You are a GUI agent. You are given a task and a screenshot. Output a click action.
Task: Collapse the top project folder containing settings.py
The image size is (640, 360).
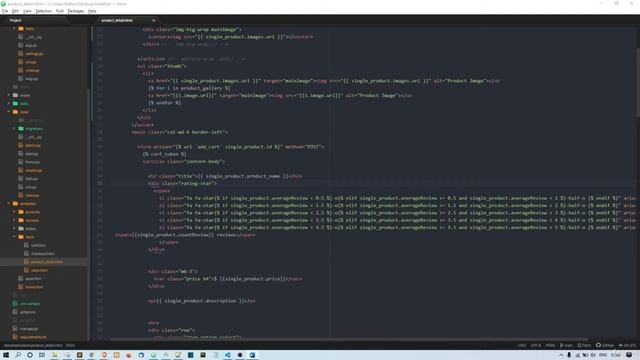tap(14, 29)
